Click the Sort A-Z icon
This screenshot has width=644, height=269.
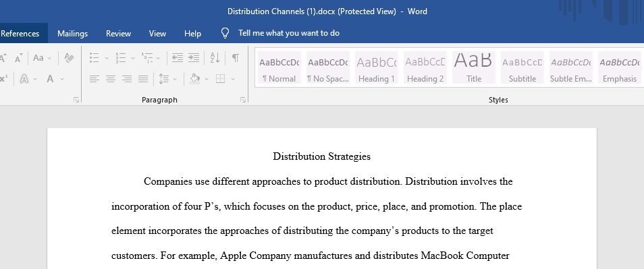215,58
